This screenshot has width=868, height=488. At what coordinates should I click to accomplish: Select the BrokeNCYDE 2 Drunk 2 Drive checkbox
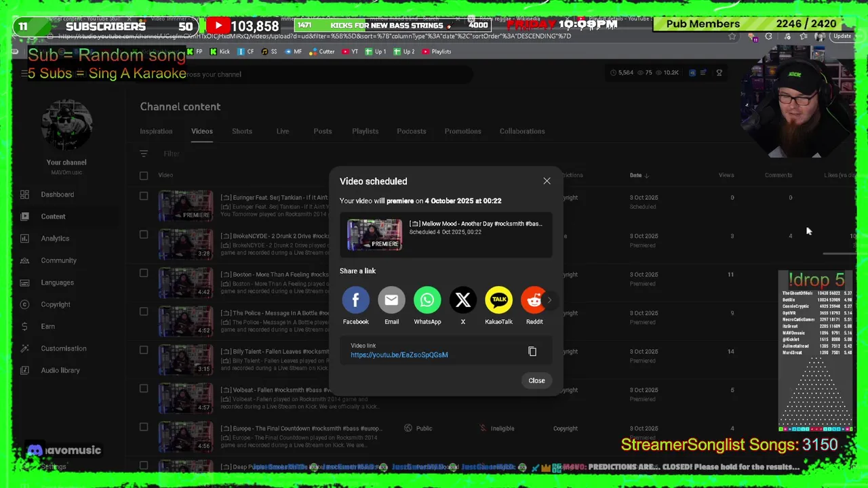[144, 235]
